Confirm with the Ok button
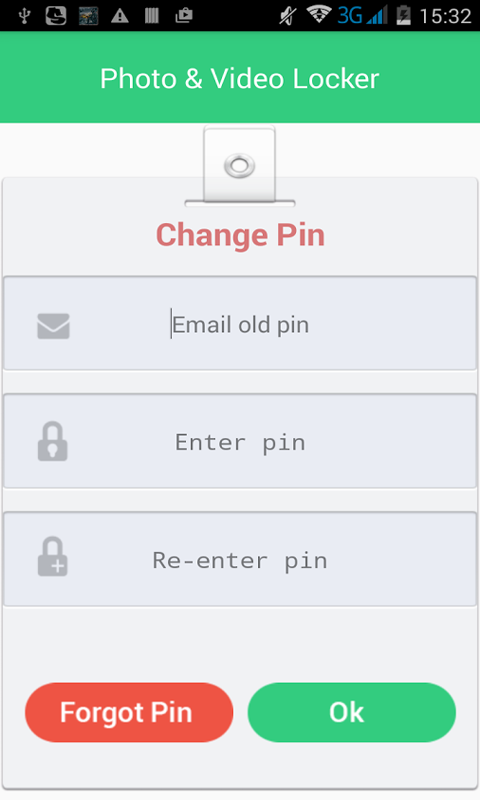Screen dimensions: 480x800 pyautogui.click(x=351, y=712)
